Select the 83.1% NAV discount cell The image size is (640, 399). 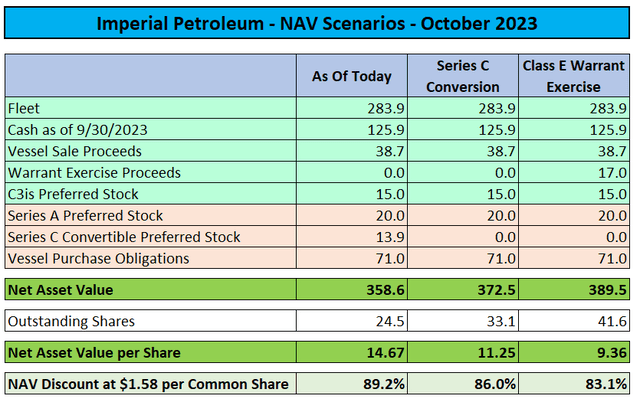coord(574,383)
